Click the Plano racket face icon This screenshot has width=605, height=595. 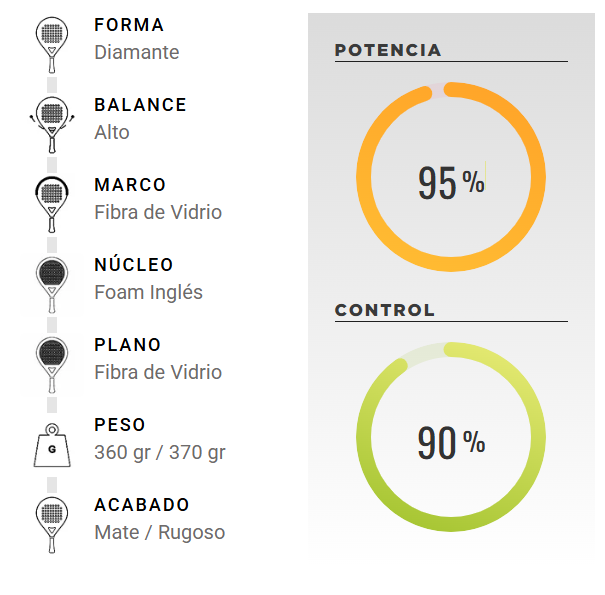pos(52,365)
